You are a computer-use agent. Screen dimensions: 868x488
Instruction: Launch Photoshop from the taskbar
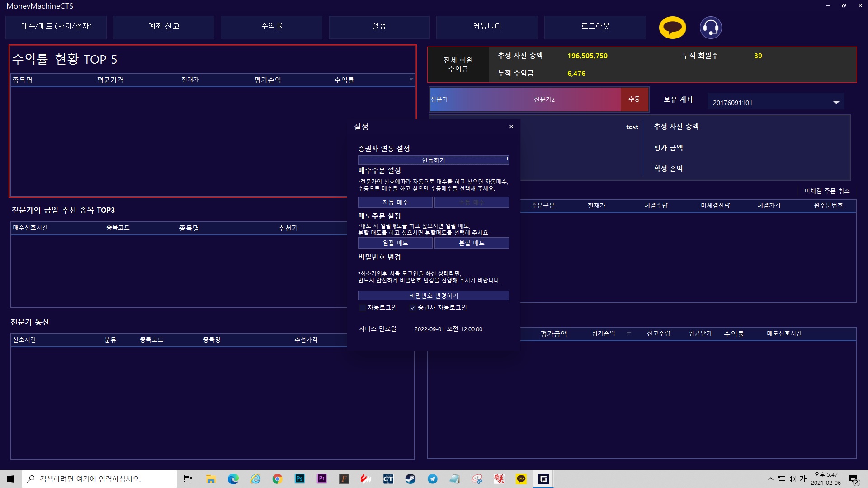coord(299,479)
